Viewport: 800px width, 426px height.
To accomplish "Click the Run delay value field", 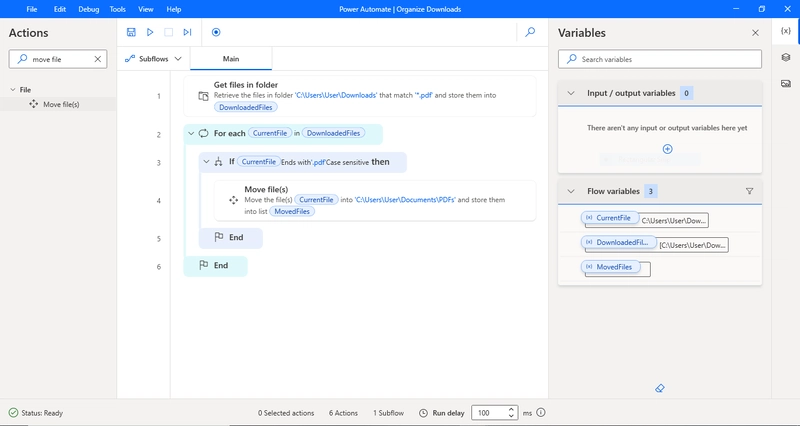I will pyautogui.click(x=490, y=413).
